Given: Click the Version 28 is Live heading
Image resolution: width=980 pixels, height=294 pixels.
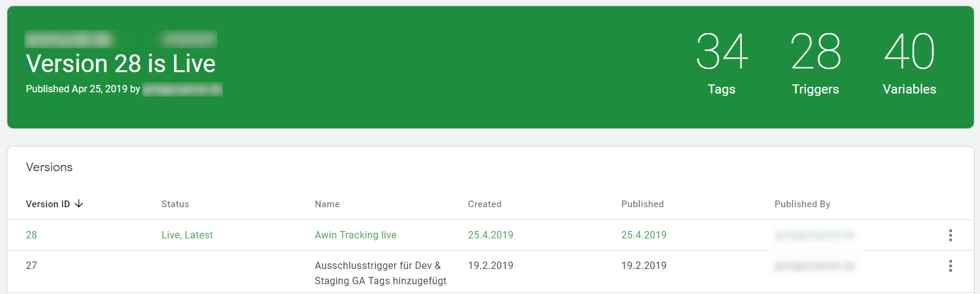Looking at the screenshot, I should pyautogui.click(x=120, y=64).
